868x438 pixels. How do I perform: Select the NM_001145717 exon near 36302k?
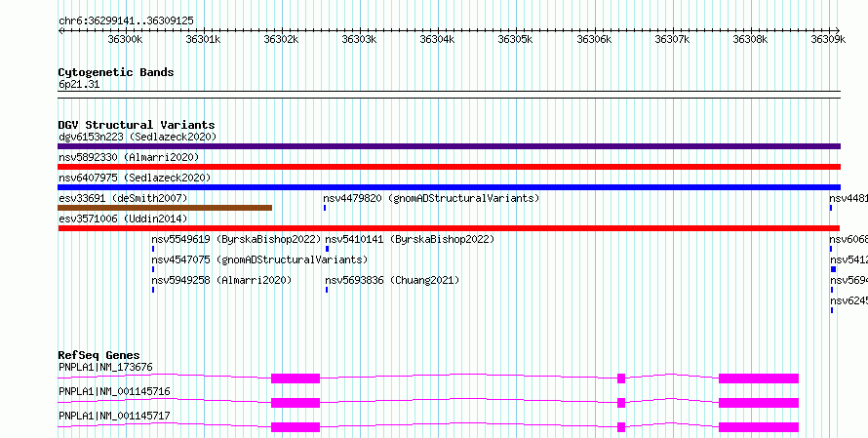click(x=296, y=427)
